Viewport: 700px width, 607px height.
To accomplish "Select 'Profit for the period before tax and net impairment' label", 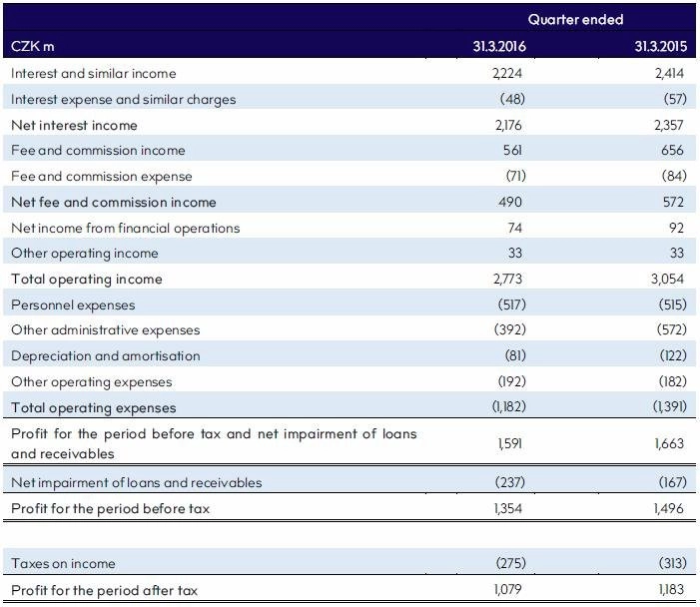I will pyautogui.click(x=214, y=443).
